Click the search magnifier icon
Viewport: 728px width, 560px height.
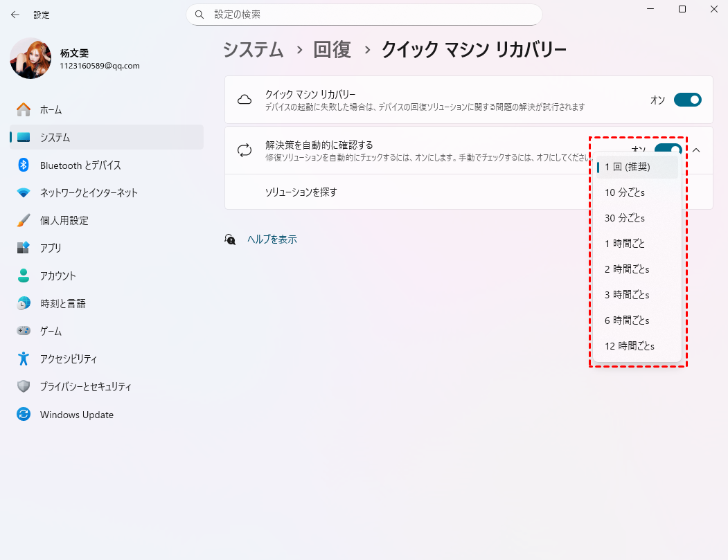point(199,15)
